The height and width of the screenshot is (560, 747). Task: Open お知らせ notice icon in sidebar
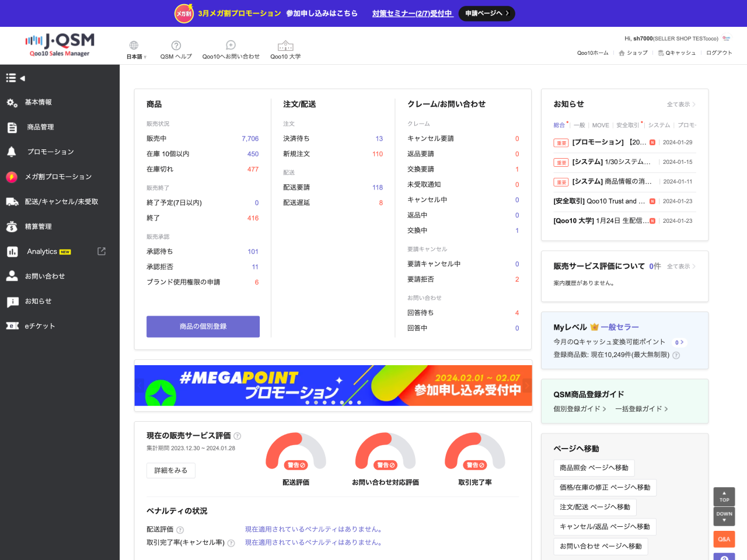click(x=12, y=302)
